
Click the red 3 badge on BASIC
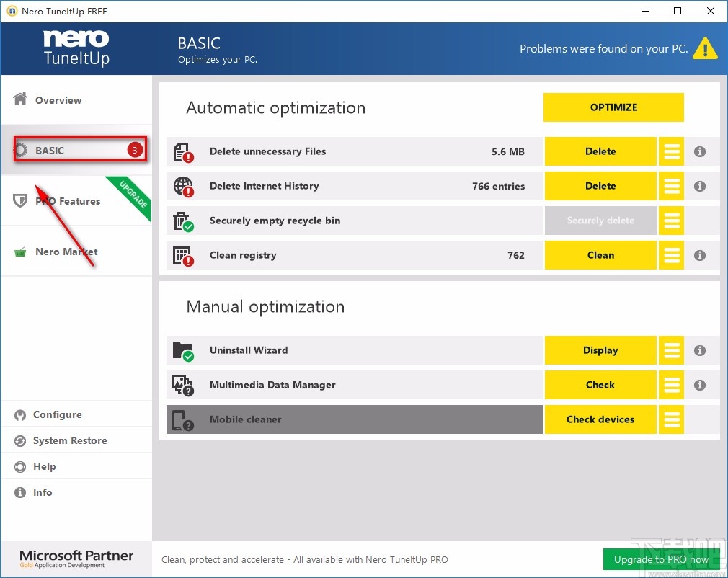pos(135,150)
